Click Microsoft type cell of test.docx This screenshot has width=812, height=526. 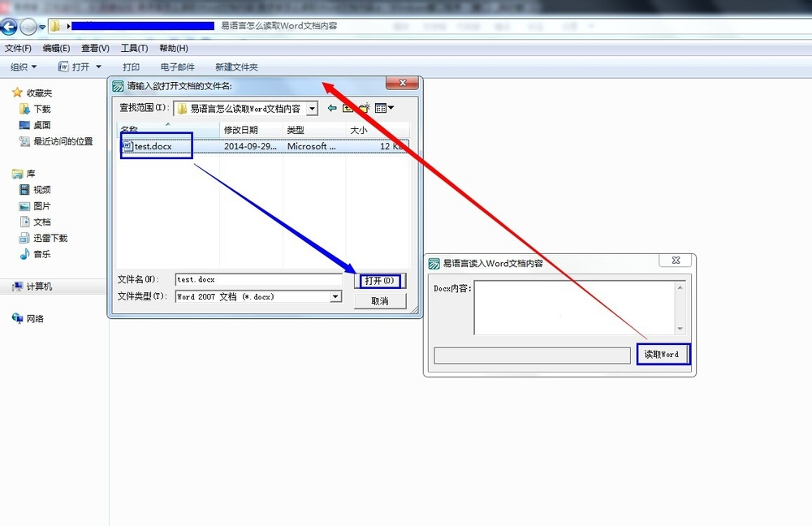click(311, 146)
